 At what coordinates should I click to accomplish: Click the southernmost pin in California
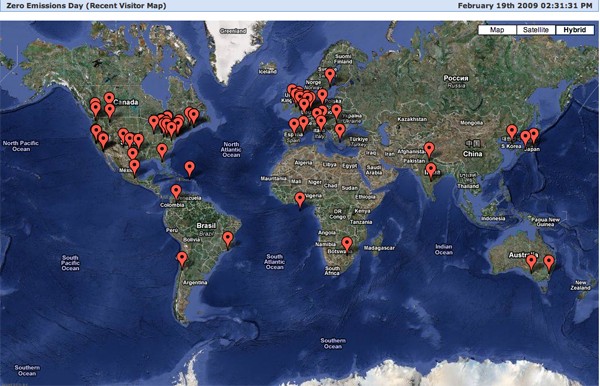103,140
